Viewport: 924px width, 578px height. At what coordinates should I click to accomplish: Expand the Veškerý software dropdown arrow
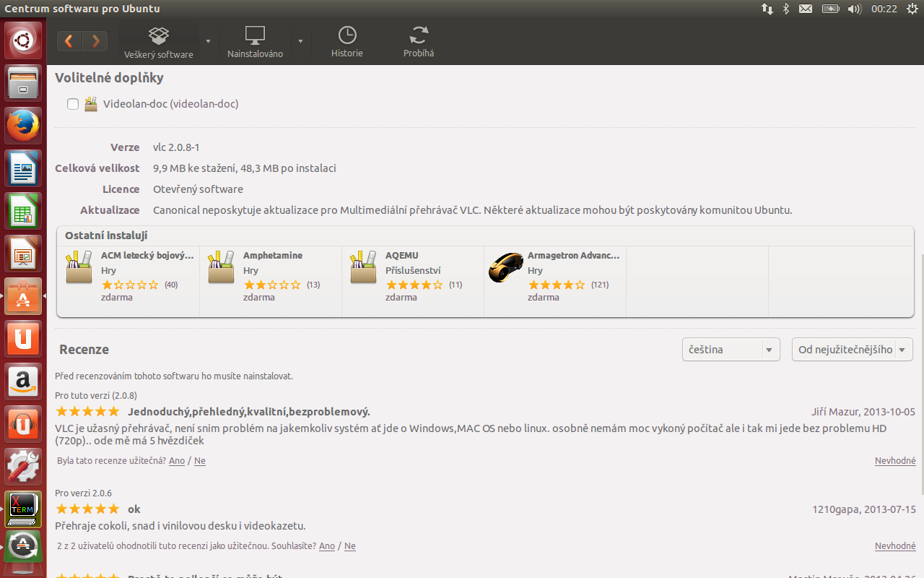(x=208, y=41)
